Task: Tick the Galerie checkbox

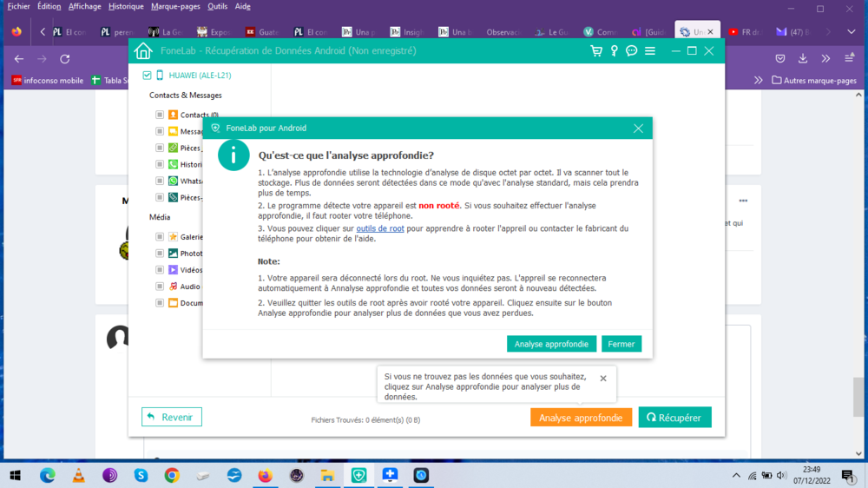Action: tap(160, 237)
